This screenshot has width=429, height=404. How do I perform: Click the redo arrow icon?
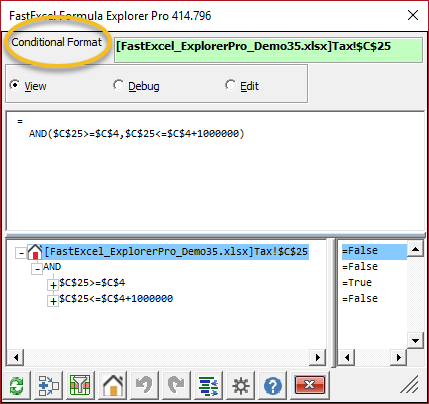click(x=177, y=386)
